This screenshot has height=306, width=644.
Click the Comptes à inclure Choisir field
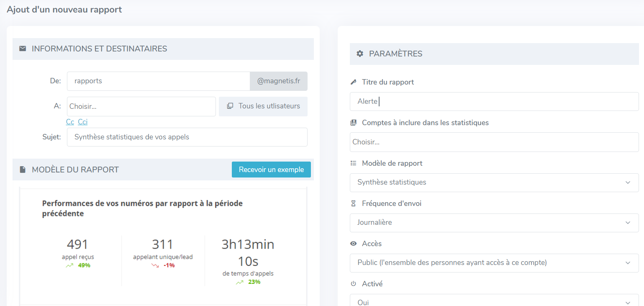pos(494,142)
